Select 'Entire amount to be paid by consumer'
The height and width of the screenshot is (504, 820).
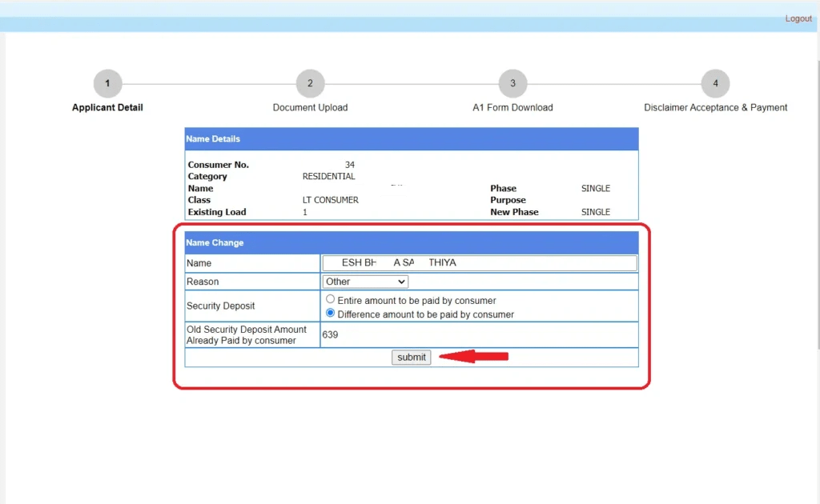pos(330,298)
